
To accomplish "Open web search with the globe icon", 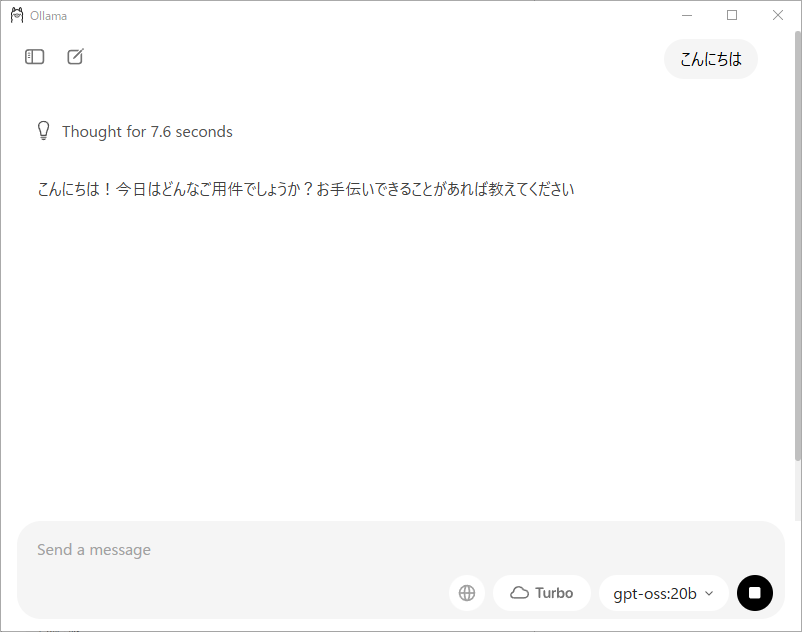I will tap(466, 593).
